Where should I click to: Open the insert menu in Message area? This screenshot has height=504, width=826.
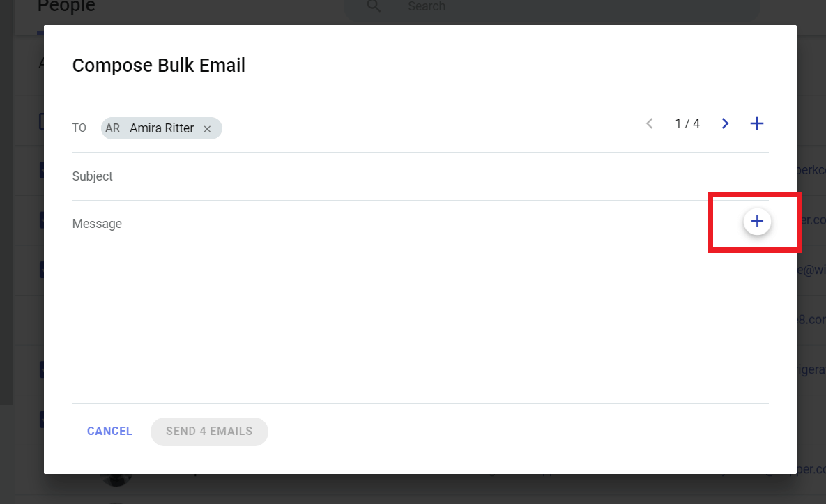click(757, 221)
